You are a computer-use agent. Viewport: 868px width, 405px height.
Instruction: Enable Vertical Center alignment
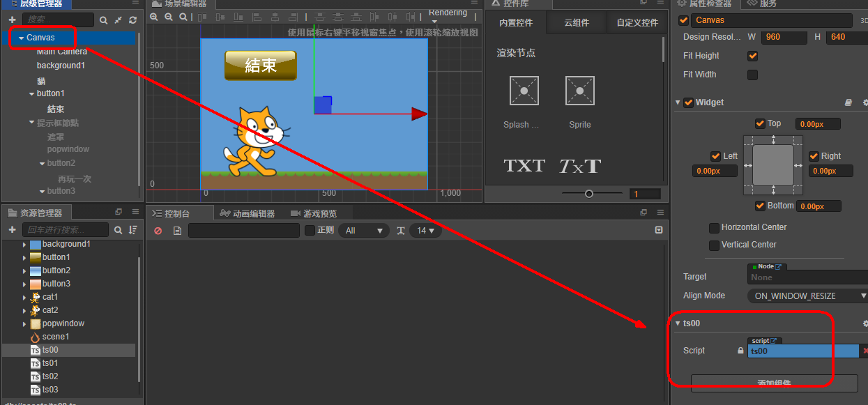pyautogui.click(x=714, y=245)
